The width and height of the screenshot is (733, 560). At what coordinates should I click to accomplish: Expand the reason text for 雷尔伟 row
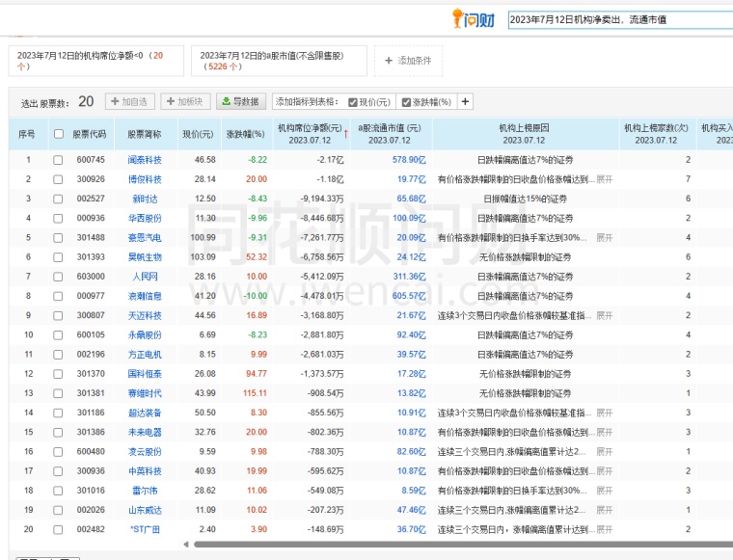coord(605,491)
